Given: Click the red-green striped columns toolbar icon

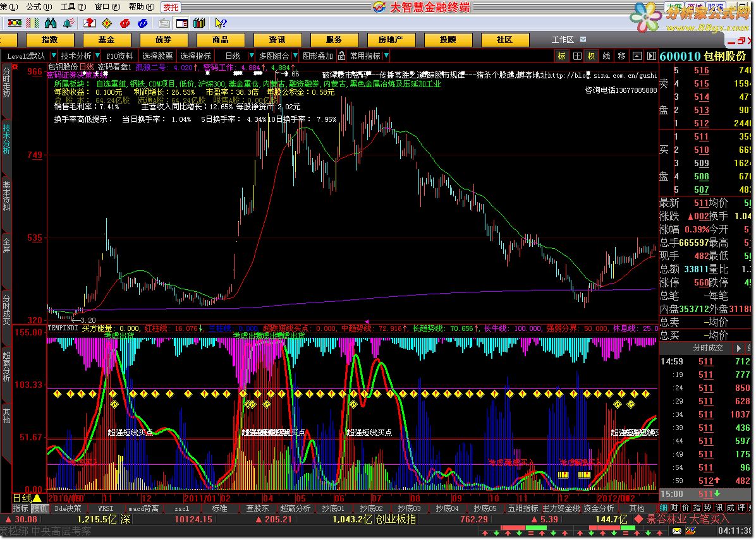Looking at the screenshot, I should coord(33,23).
